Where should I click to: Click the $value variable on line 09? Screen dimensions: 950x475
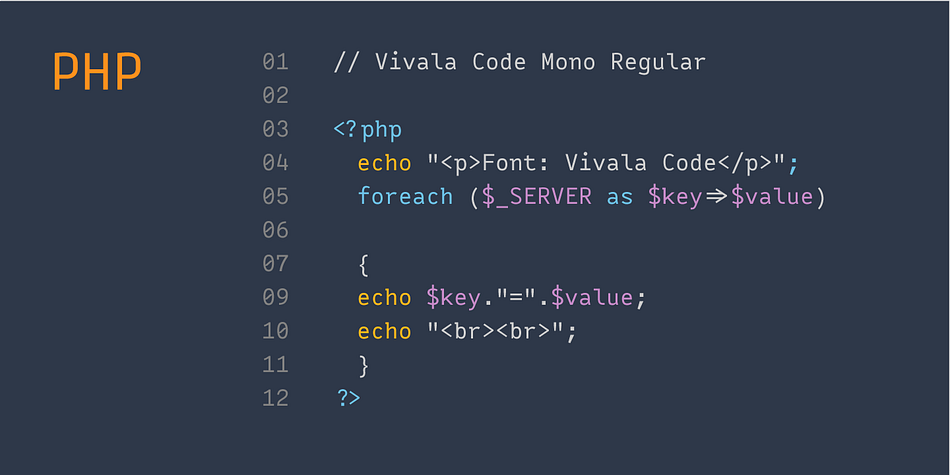pos(592,297)
